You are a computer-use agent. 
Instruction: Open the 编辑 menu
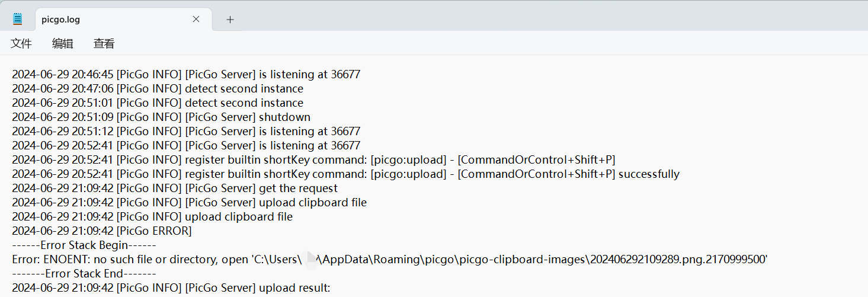tap(63, 43)
